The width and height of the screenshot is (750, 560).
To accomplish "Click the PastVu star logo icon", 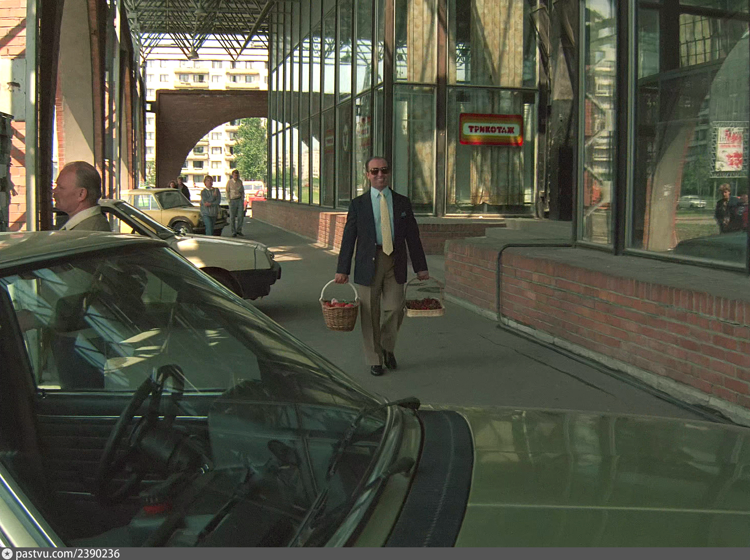I will 7,554.
